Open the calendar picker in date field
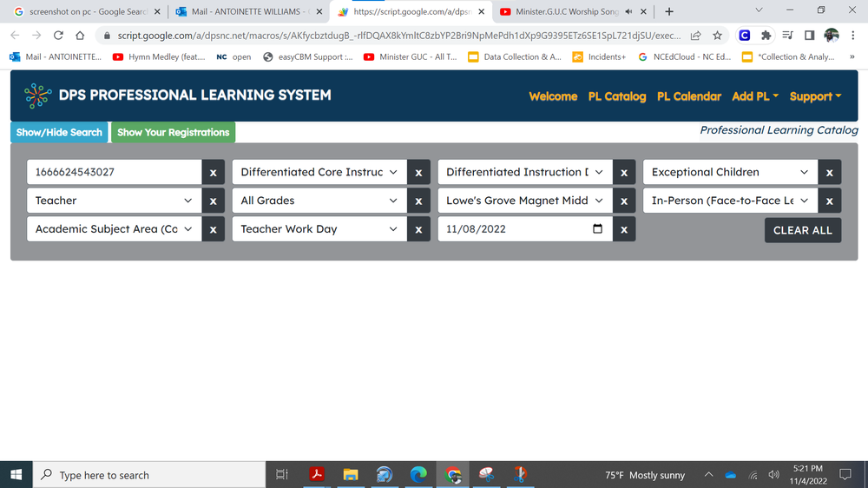868x488 pixels. [x=597, y=229]
